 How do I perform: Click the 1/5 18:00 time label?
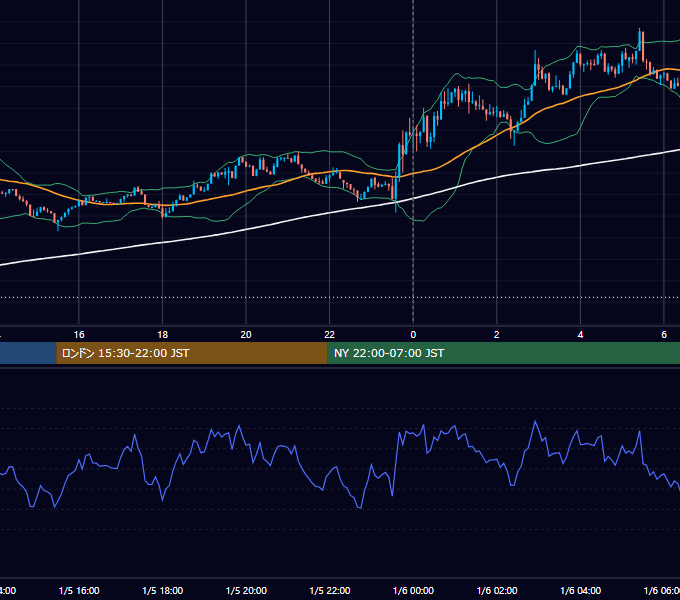[x=163, y=590]
